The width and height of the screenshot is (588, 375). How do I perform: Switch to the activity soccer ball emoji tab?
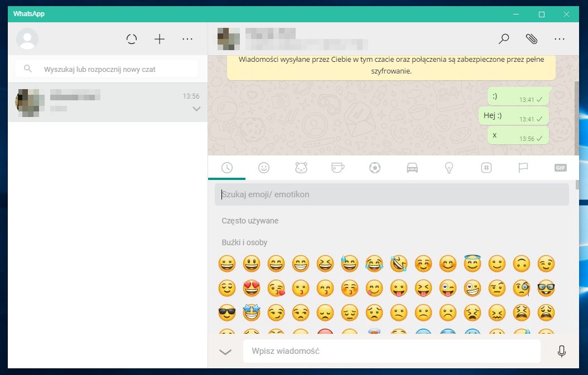pyautogui.click(x=375, y=168)
